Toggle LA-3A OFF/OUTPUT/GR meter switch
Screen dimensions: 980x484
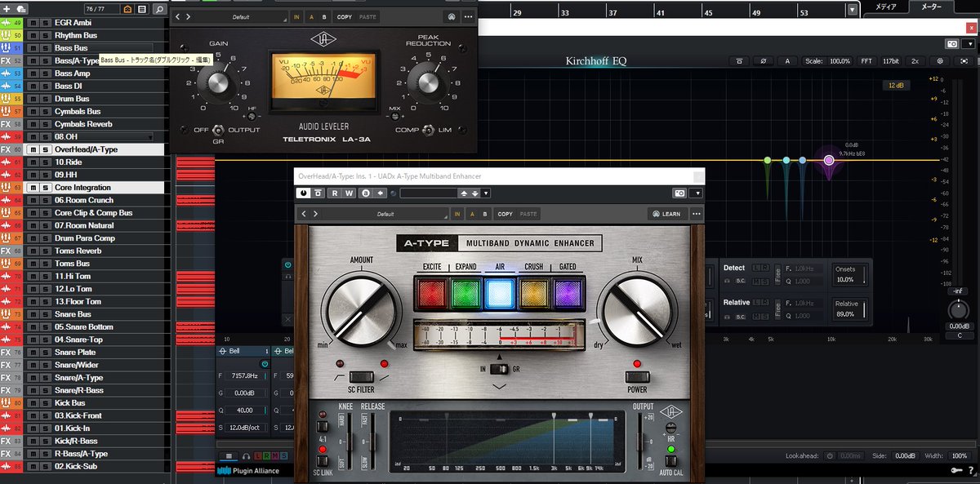point(219,130)
